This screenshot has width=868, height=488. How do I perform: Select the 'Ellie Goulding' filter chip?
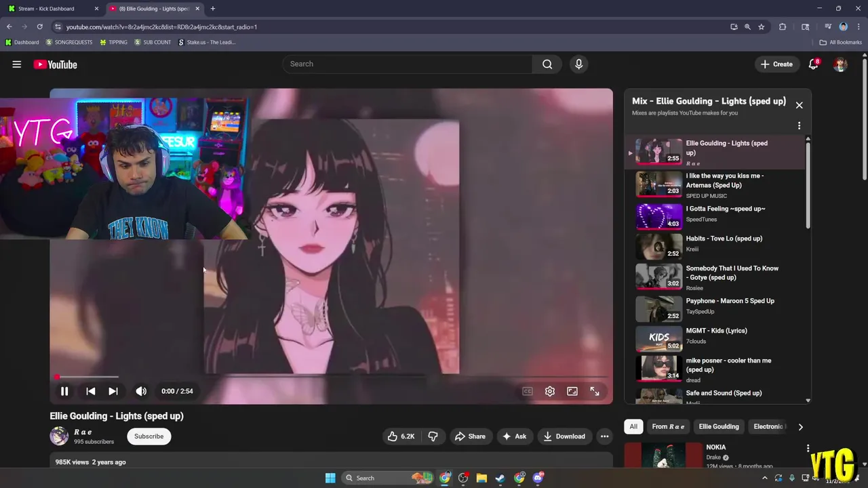point(719,426)
